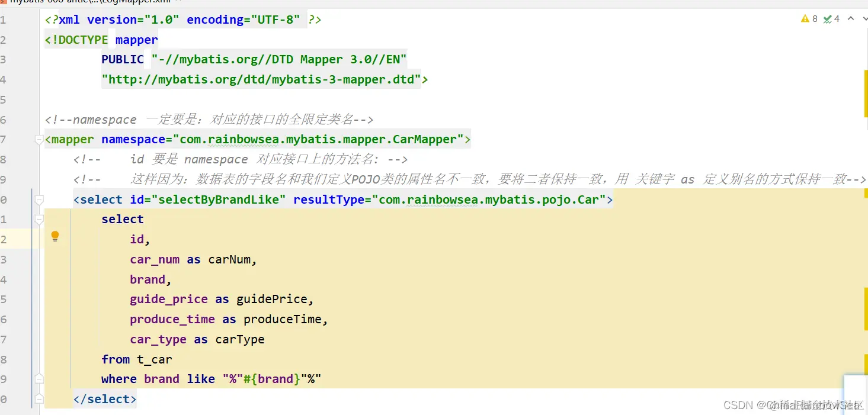Click the "-//mybatis.org//DTD Mapper 3.0//EN" string
The image size is (868, 415).
click(279, 59)
